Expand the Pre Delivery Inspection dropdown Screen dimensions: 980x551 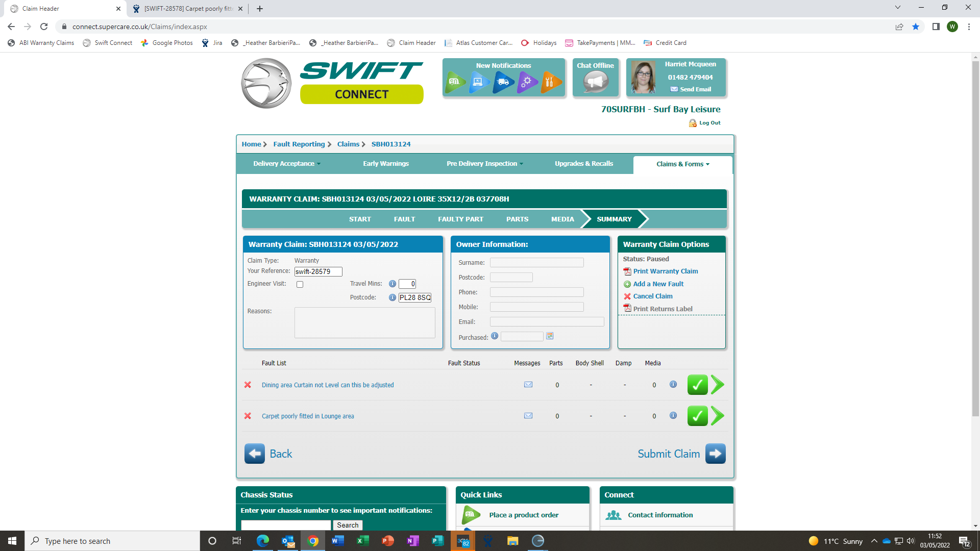coord(485,164)
